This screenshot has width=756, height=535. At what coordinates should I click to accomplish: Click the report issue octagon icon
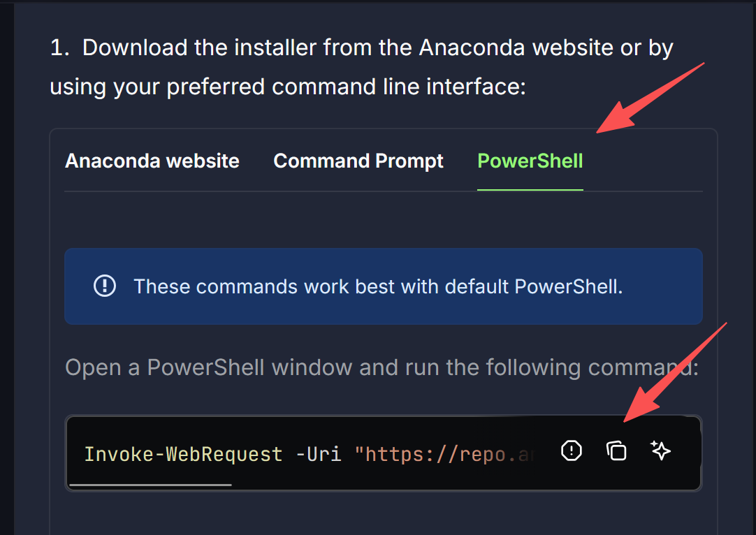click(572, 451)
